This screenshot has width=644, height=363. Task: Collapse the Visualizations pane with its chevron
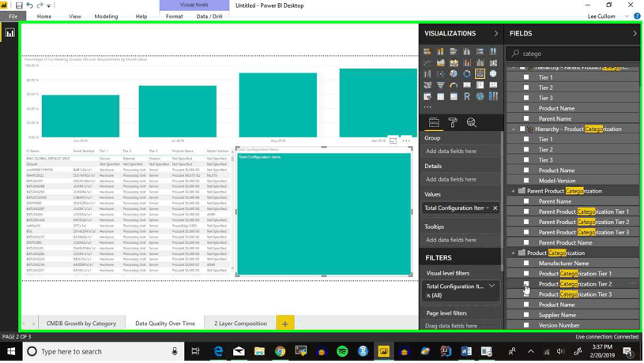coord(495,33)
